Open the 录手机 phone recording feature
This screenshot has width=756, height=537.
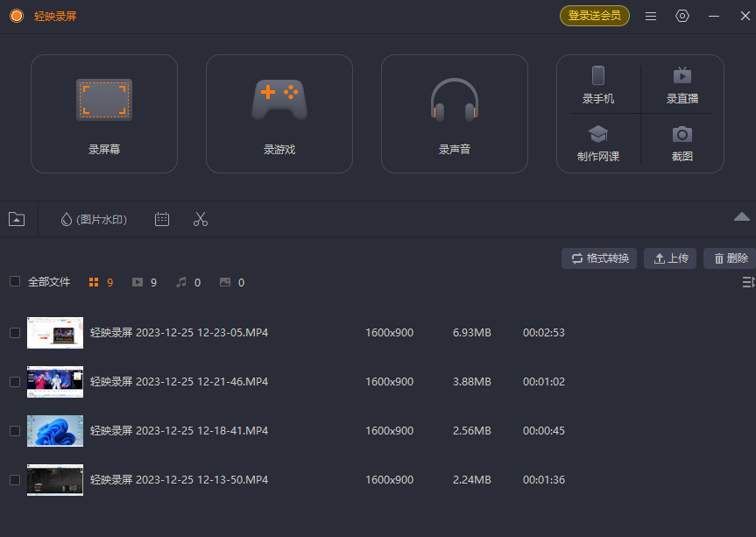(598, 85)
